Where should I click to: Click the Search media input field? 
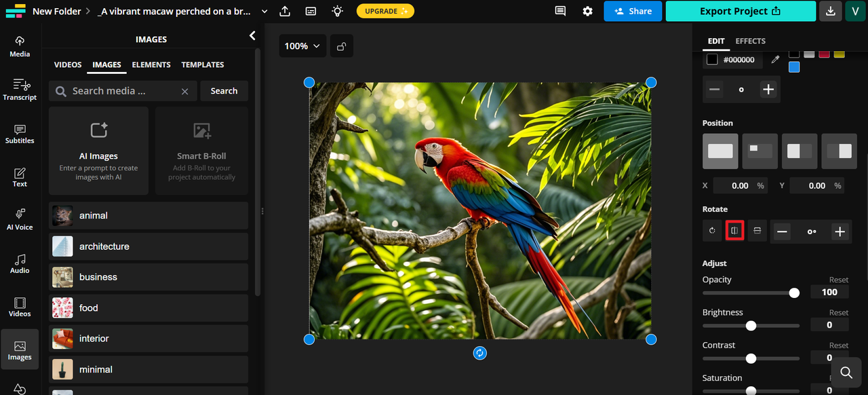[123, 91]
